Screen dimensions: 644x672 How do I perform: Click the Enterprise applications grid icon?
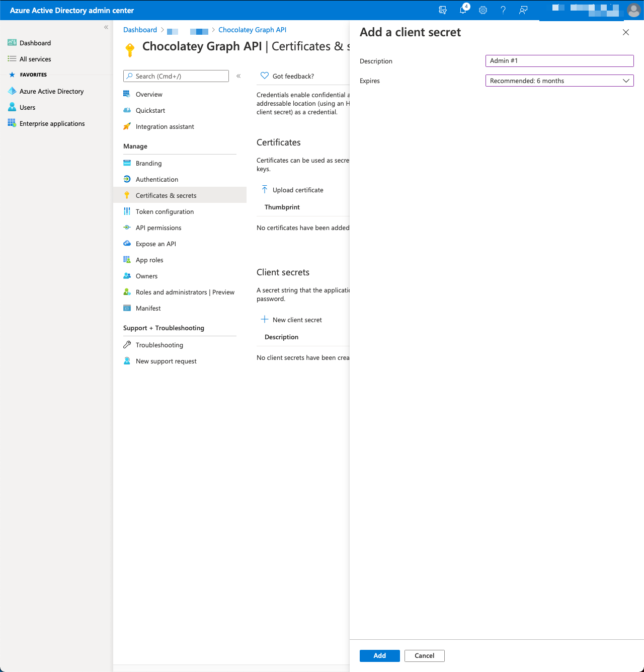point(12,123)
